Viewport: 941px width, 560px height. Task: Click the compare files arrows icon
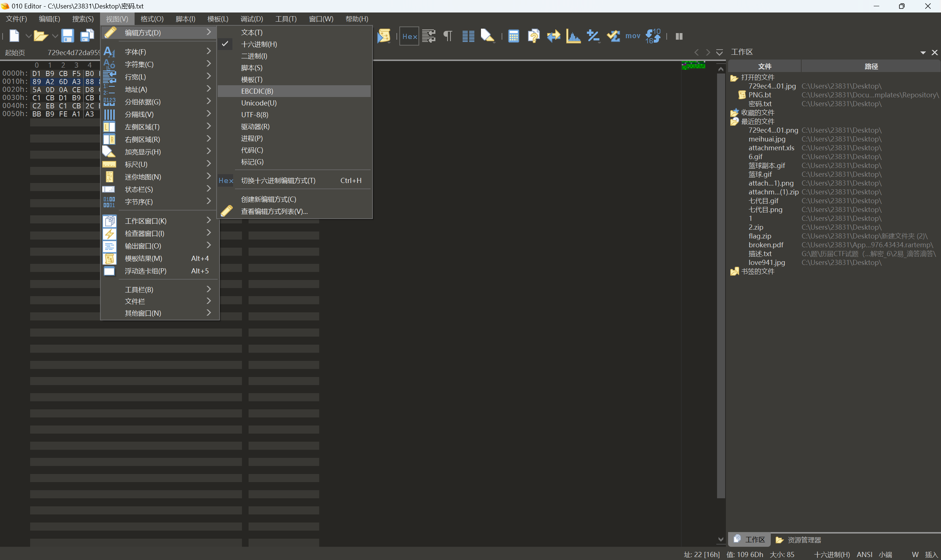coord(553,36)
